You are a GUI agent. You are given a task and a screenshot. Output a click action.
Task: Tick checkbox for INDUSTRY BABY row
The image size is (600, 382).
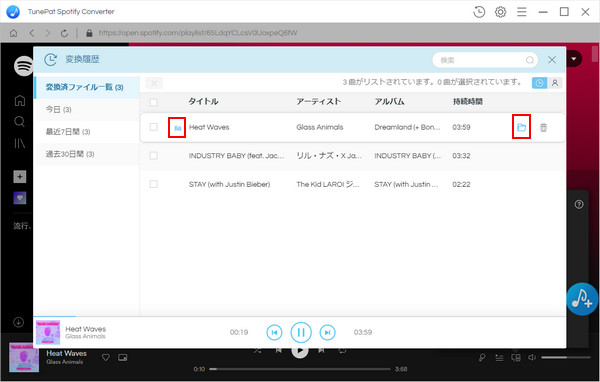click(x=153, y=155)
